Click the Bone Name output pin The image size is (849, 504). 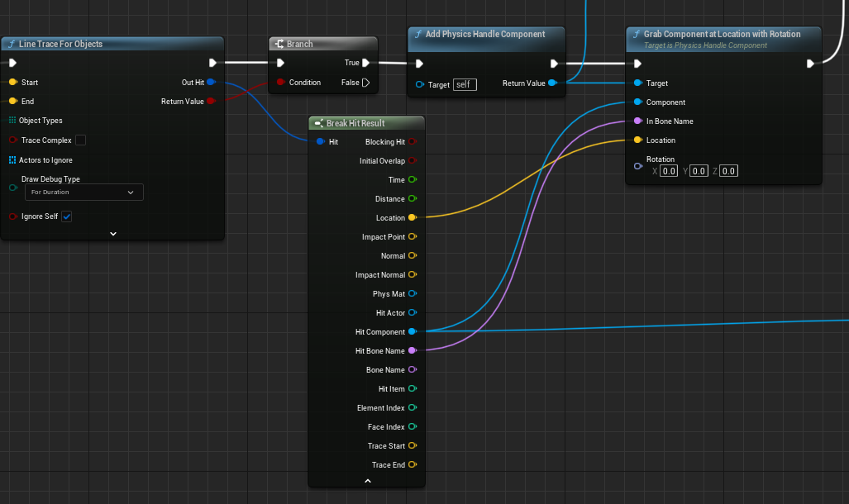413,370
